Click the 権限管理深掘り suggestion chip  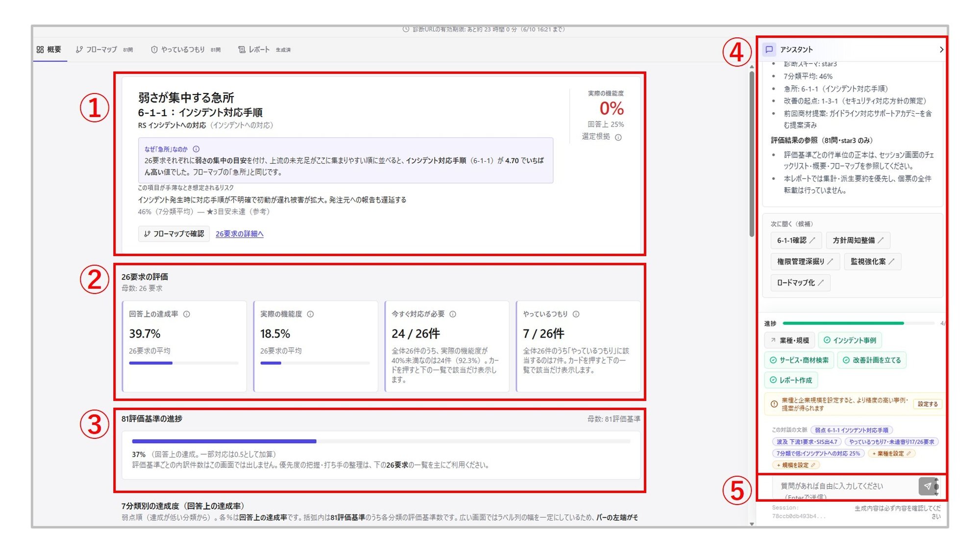805,262
